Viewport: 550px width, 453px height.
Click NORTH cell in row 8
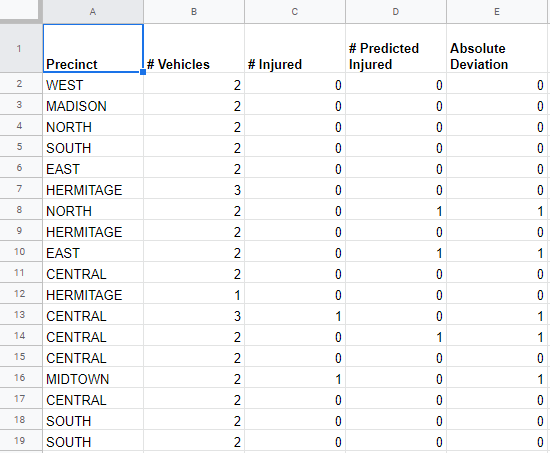[93, 209]
